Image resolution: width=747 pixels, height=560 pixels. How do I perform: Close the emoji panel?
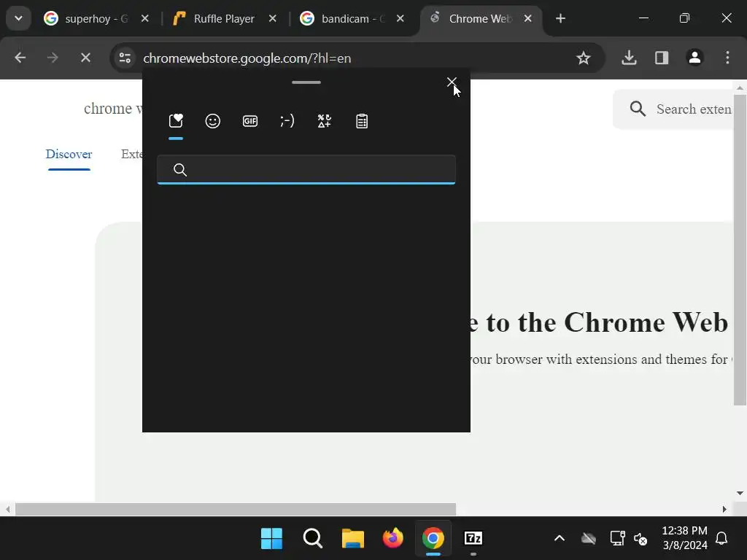click(452, 82)
